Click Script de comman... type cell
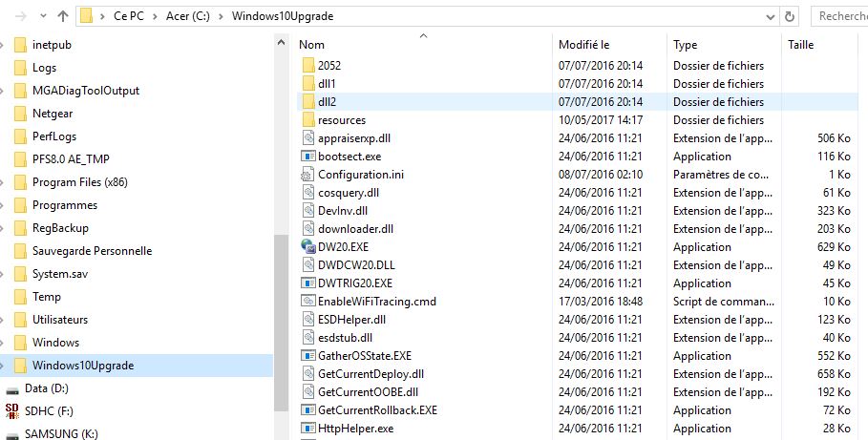This screenshot has height=440, width=868. pos(724,301)
